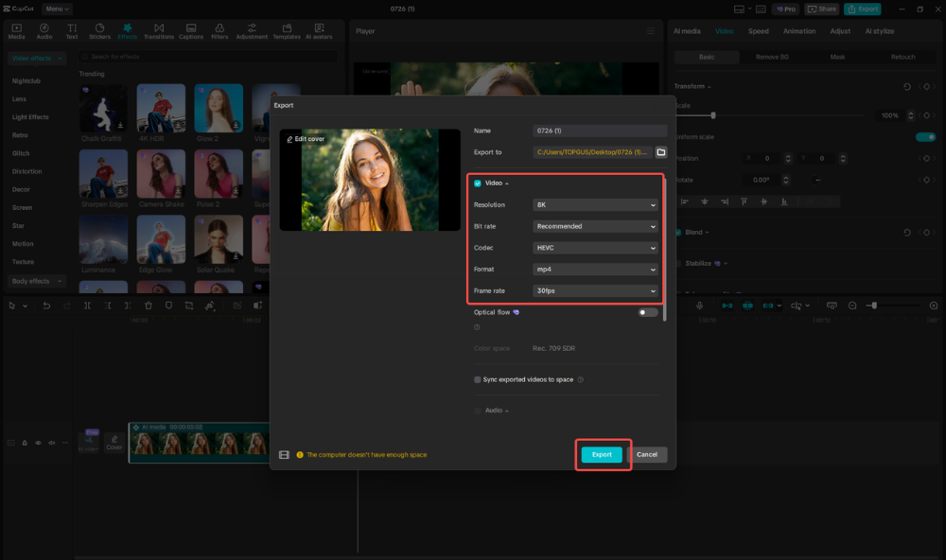Click the Export button in the dialog

pyautogui.click(x=602, y=454)
